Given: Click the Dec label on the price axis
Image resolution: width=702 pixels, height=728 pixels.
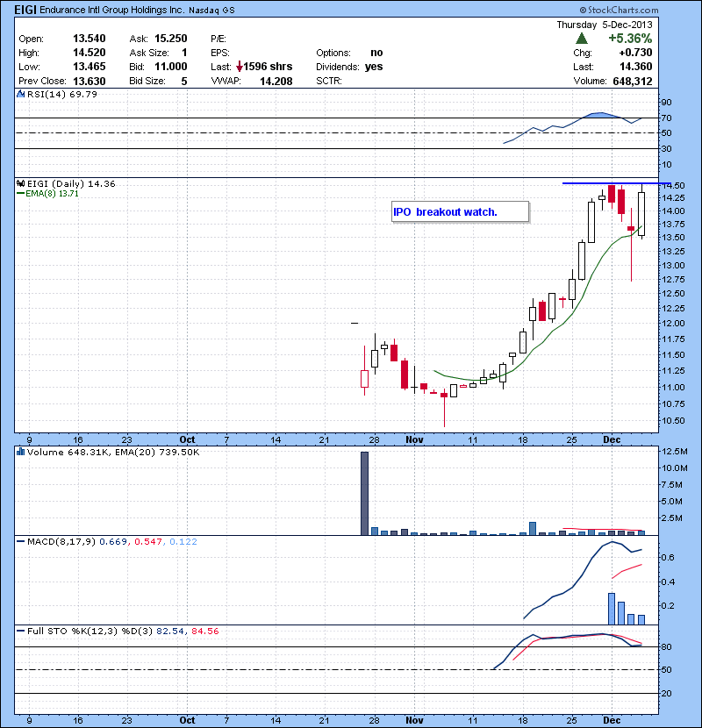Looking at the screenshot, I should (x=612, y=439).
